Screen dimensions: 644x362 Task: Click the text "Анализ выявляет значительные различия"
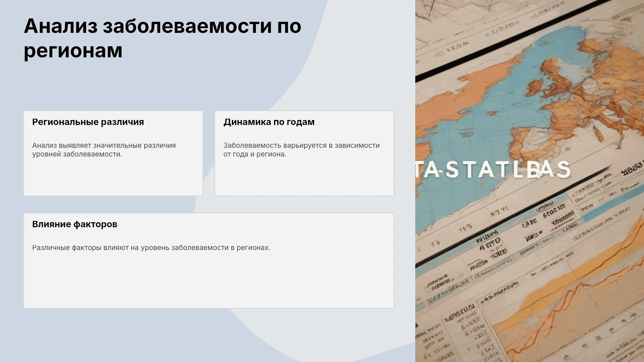[104, 145]
